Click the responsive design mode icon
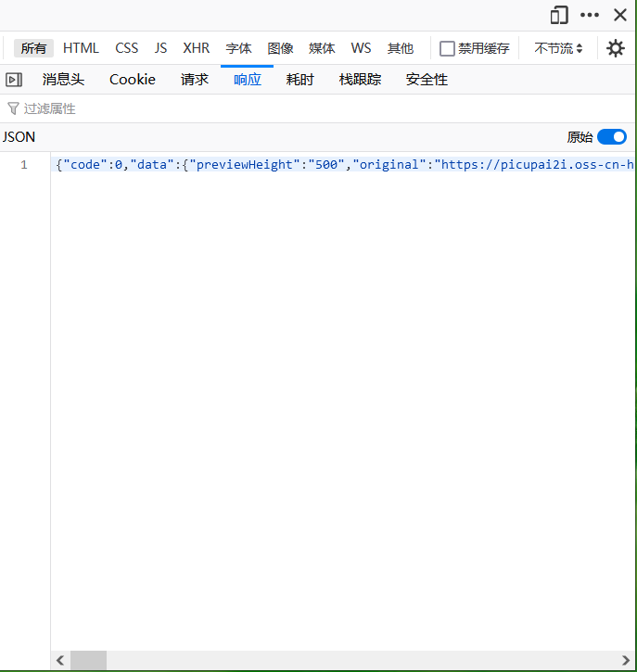The height and width of the screenshot is (672, 637). coord(559,15)
